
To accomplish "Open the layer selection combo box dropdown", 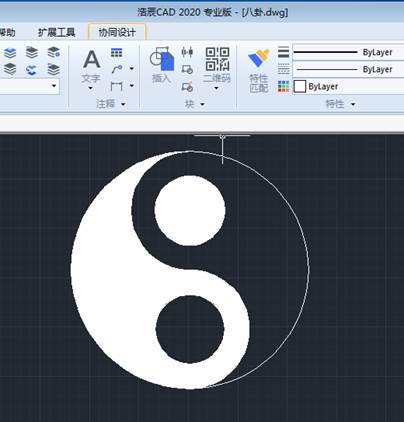I will pyautogui.click(x=54, y=86).
